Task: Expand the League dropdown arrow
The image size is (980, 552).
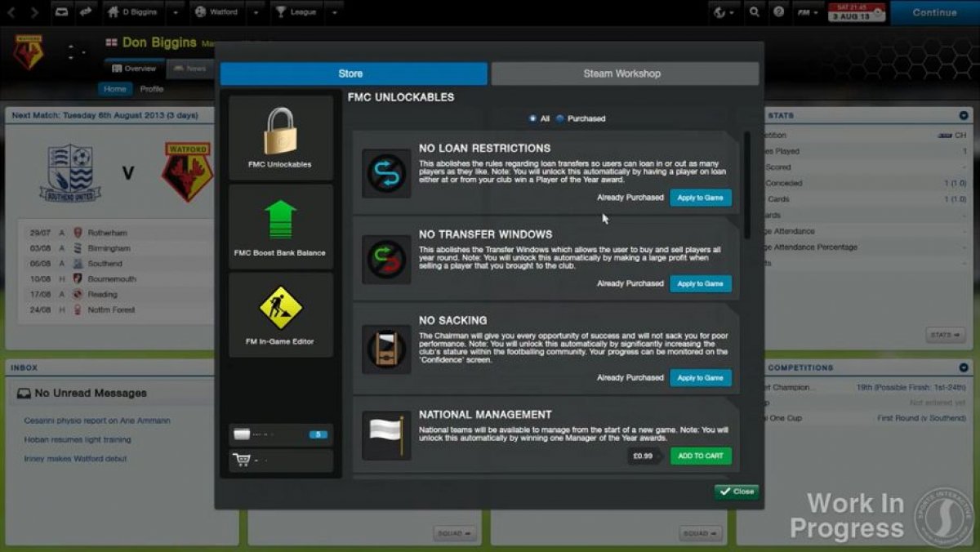Action: [335, 12]
